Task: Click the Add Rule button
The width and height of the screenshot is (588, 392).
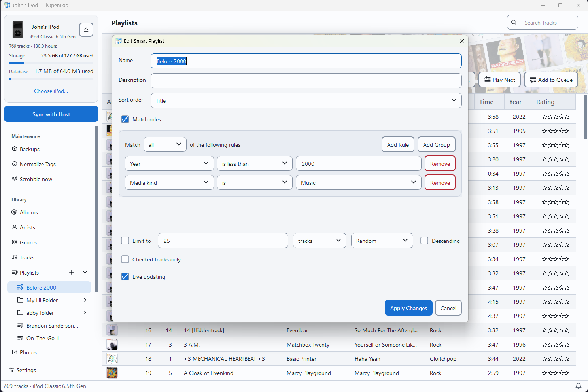Action: click(x=398, y=145)
